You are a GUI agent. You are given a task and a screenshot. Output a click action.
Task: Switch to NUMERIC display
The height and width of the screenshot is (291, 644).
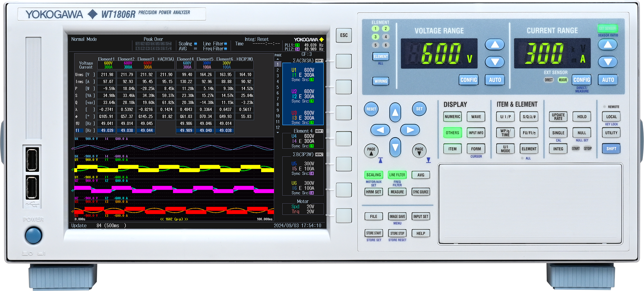pyautogui.click(x=452, y=117)
